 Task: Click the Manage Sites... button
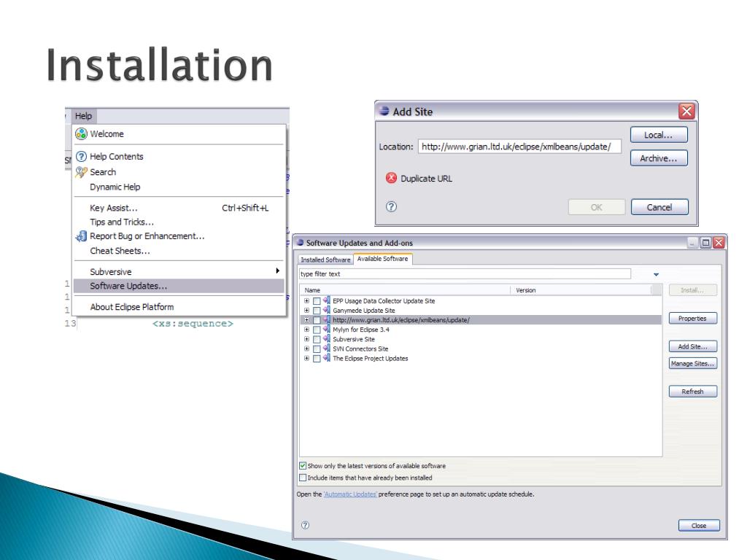pyautogui.click(x=693, y=363)
